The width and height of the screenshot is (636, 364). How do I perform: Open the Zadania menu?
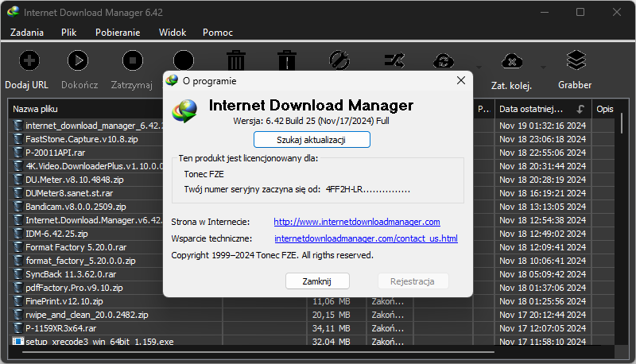tap(27, 33)
